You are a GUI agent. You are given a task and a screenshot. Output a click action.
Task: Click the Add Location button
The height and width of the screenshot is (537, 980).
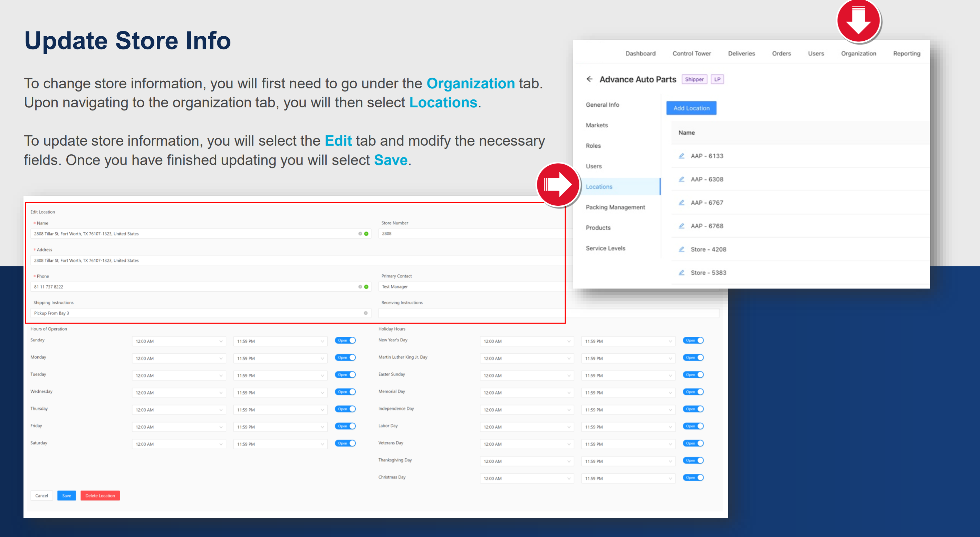coord(691,108)
